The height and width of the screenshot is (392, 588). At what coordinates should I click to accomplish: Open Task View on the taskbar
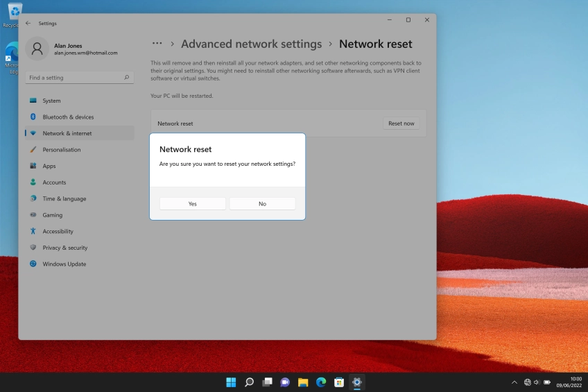tap(267, 382)
